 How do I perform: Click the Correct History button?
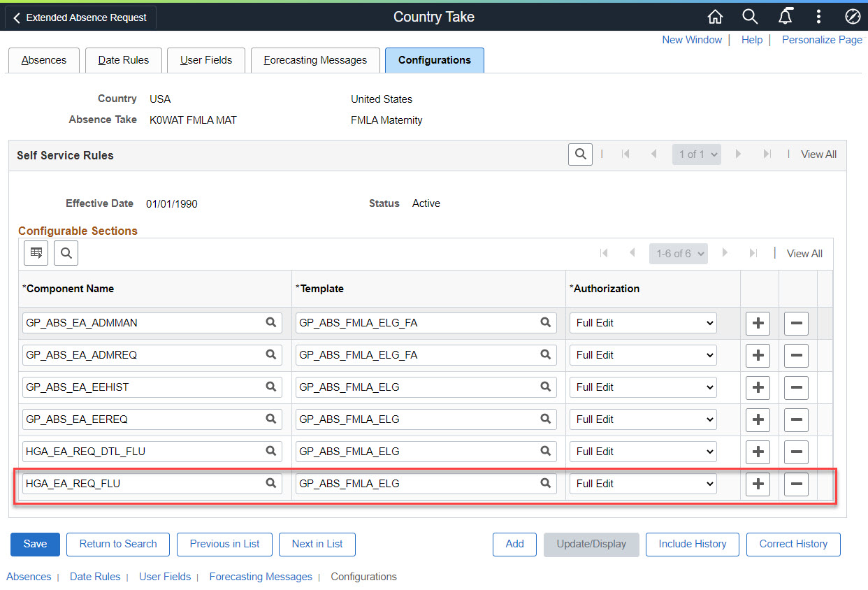pos(793,544)
